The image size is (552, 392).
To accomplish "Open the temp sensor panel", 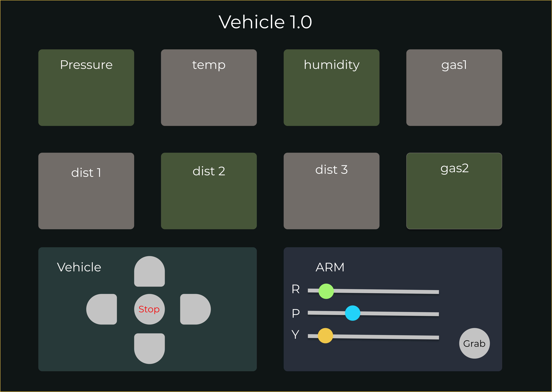I will coord(209,87).
